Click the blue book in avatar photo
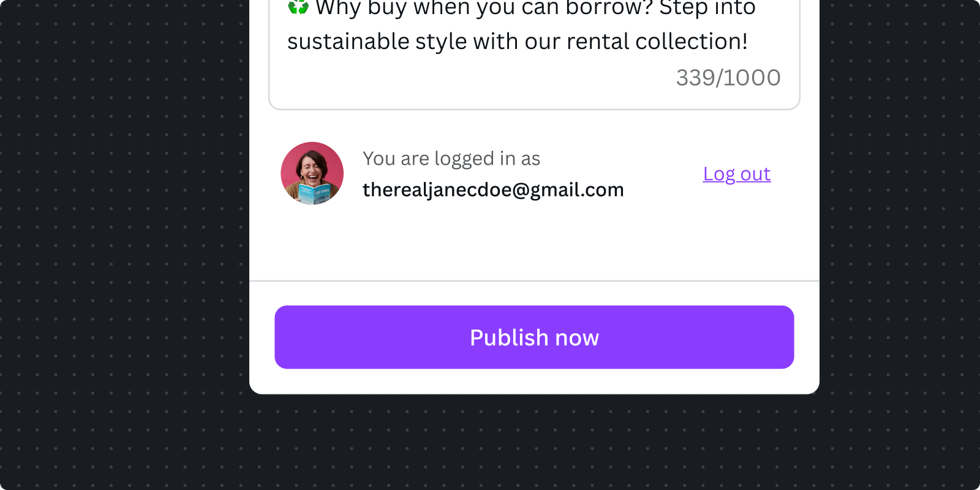This screenshot has height=490, width=980. [315, 194]
